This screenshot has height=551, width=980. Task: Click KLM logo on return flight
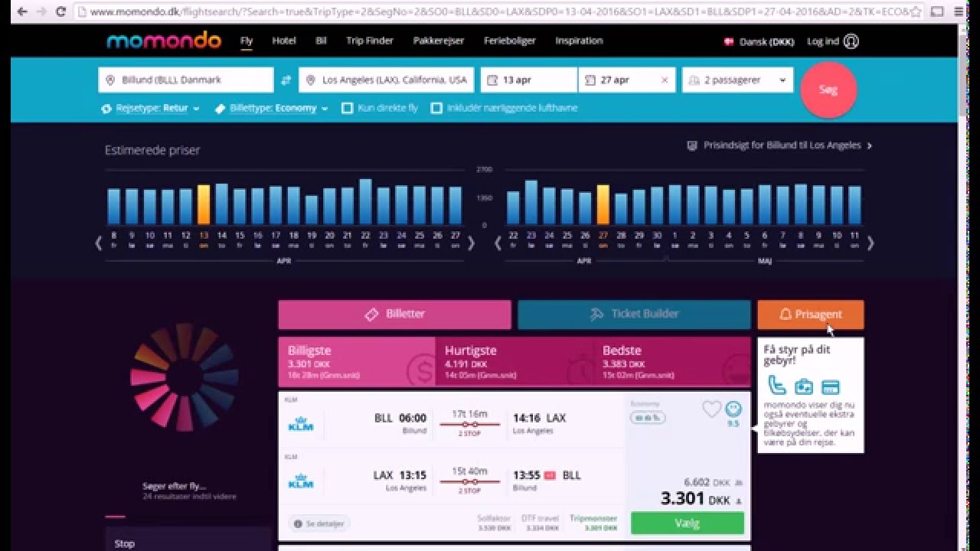[x=301, y=481]
